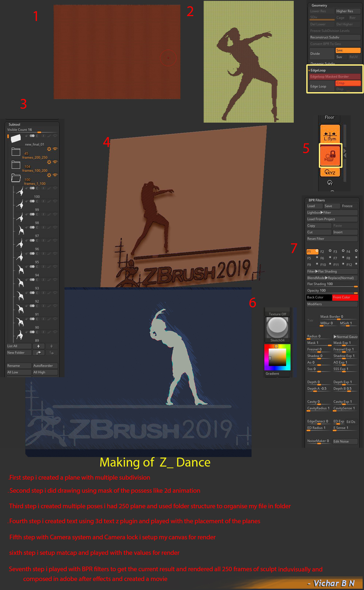Click start-group arrow on subtool 92
Screen dimensions: 364x590
click(x=27, y=293)
